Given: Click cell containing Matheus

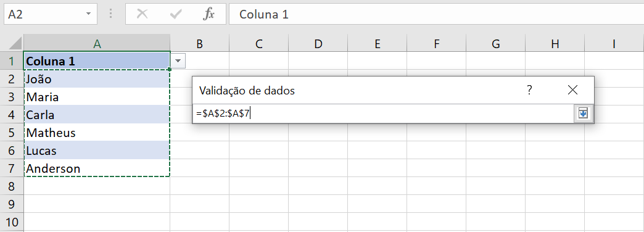Looking at the screenshot, I should [x=97, y=133].
